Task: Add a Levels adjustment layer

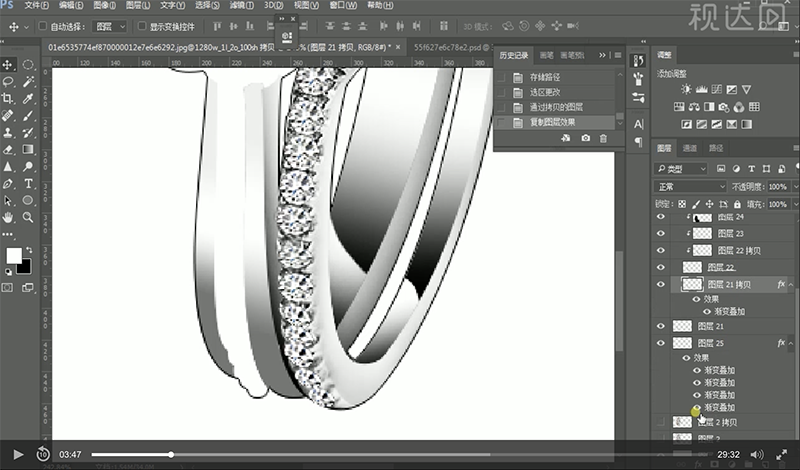Action: [702, 90]
